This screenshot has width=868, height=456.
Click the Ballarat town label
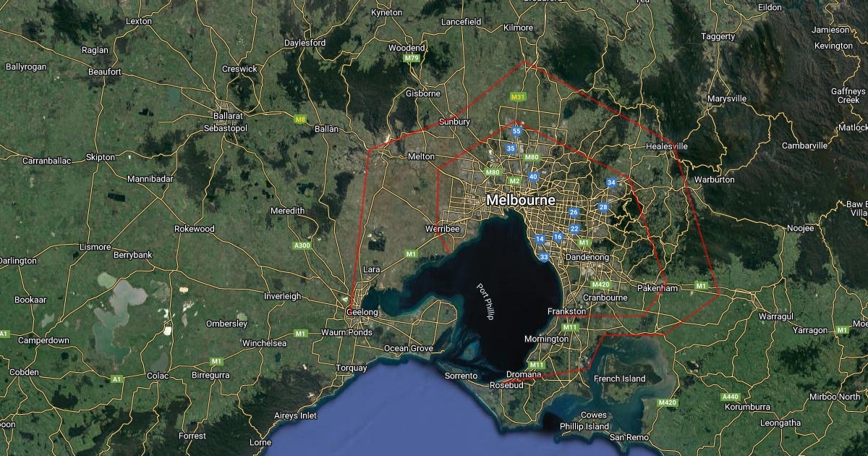228,116
